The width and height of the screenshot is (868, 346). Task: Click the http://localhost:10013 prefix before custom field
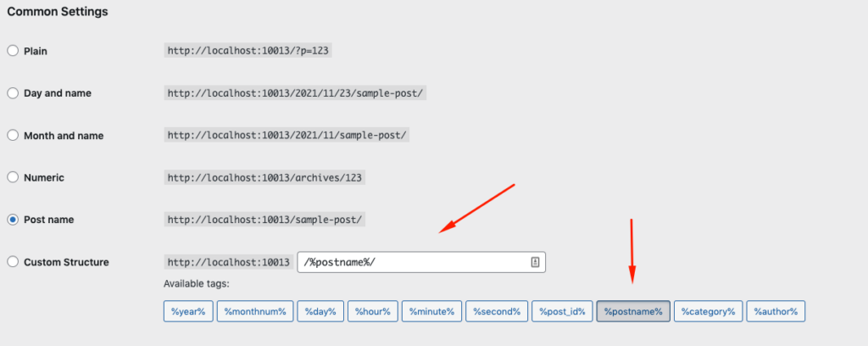[229, 262]
